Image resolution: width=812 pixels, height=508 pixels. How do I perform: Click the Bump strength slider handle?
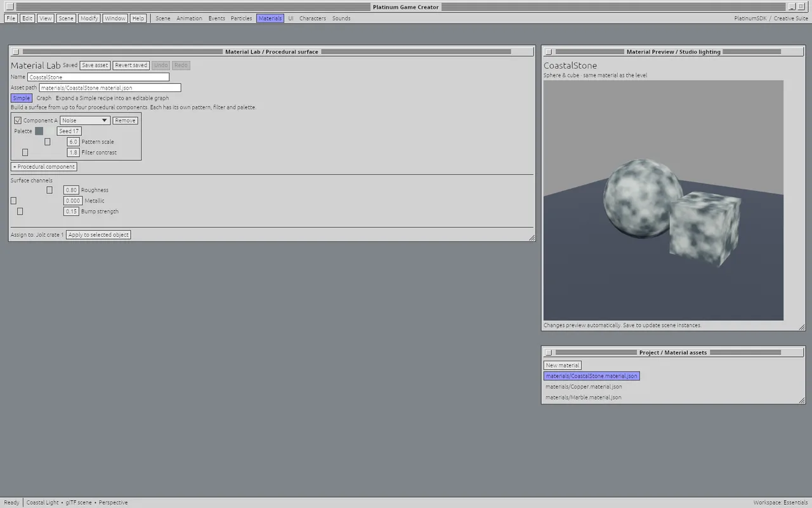point(20,212)
